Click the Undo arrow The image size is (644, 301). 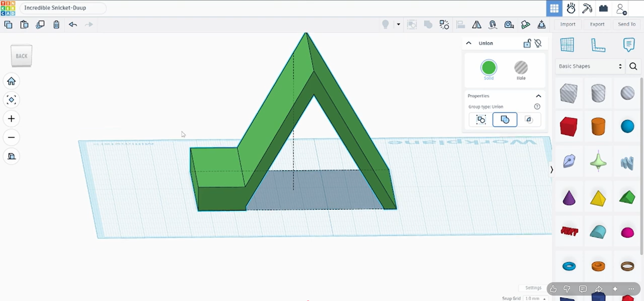click(73, 25)
